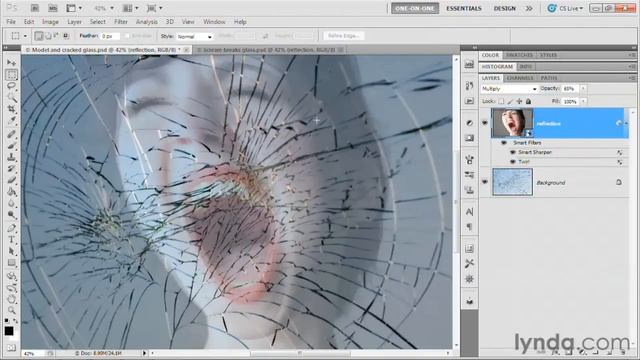Open the Filter menu
Viewport: 640px width, 360px height.
tap(121, 22)
